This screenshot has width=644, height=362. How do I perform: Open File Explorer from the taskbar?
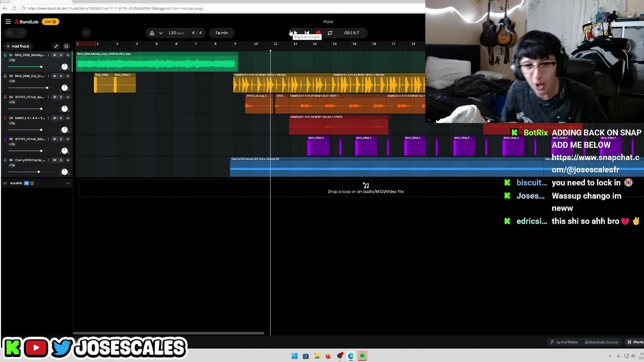317,356
